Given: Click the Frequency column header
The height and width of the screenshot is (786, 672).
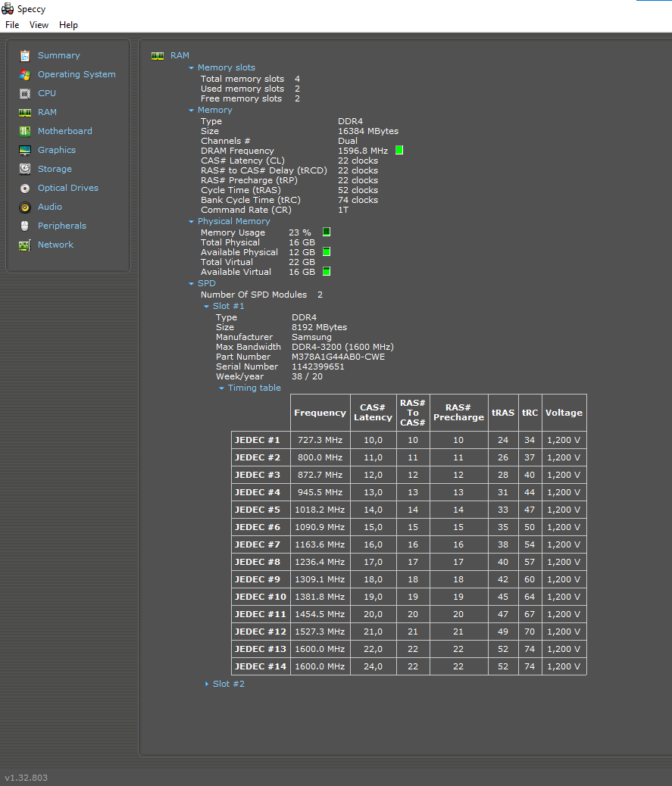Looking at the screenshot, I should (x=320, y=413).
